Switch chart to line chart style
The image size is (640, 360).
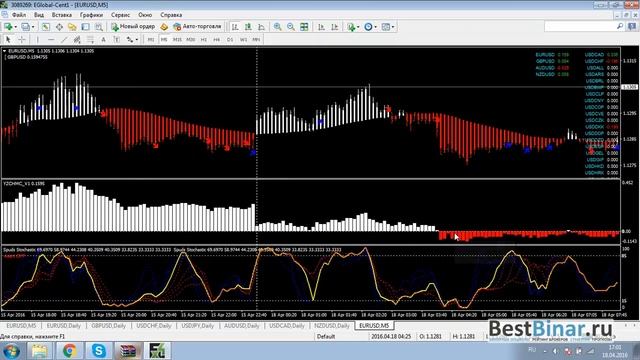point(261,27)
